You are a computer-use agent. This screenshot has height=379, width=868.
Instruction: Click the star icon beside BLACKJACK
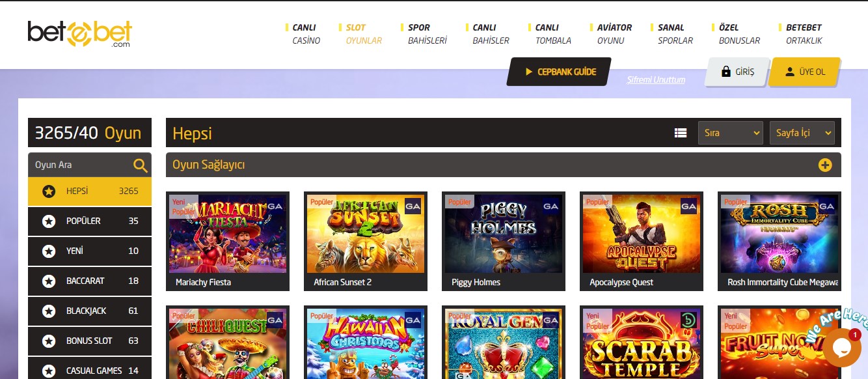[x=48, y=311]
